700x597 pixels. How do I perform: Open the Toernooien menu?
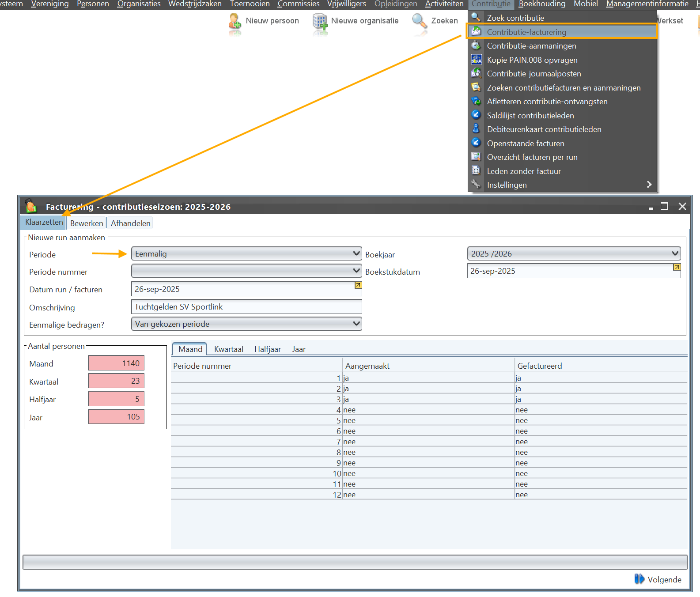pyautogui.click(x=250, y=4)
